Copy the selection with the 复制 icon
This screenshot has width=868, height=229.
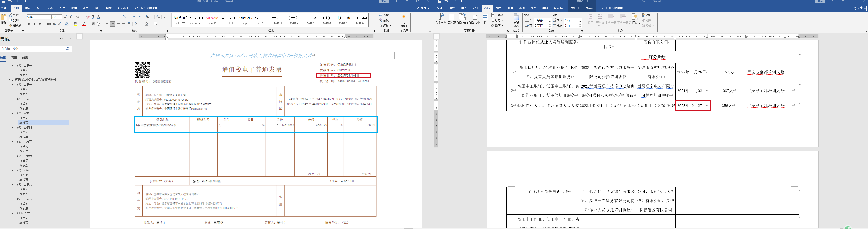click(14, 20)
